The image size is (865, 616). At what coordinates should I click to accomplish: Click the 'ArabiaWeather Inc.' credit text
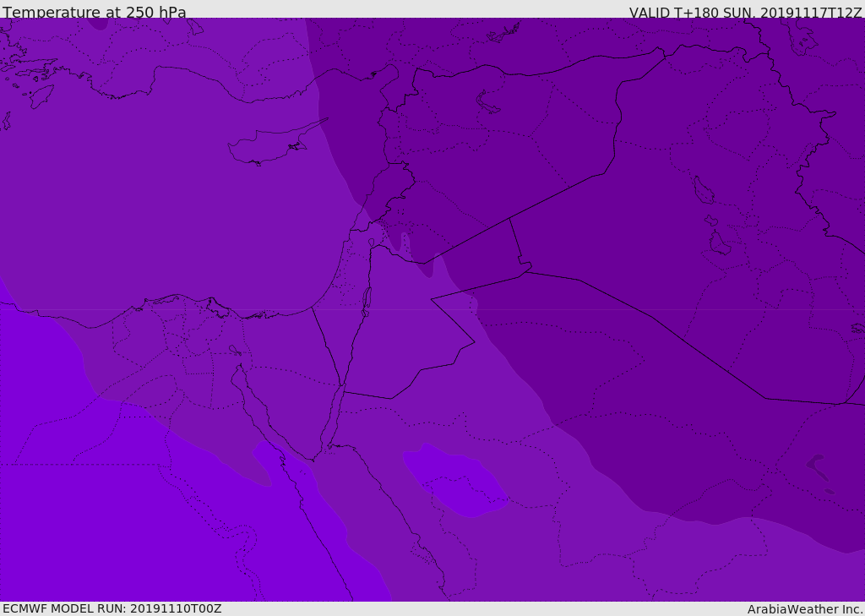(805, 609)
